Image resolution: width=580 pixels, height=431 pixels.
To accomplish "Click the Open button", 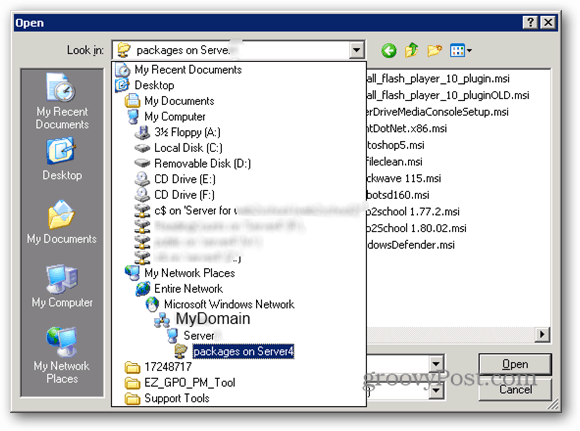I will coord(515,364).
